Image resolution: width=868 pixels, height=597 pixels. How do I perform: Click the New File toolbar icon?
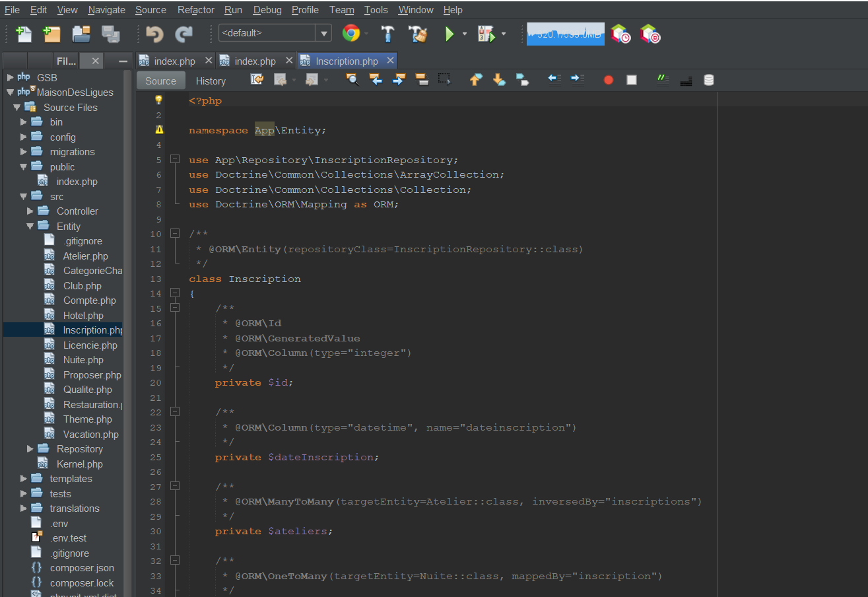point(24,34)
